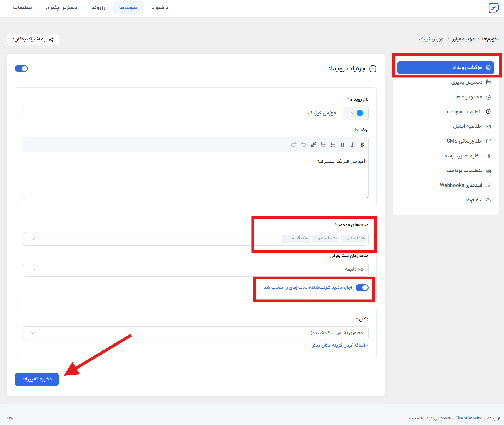Toggle underline in the description toolbar
504x425 pixels.
(342, 145)
